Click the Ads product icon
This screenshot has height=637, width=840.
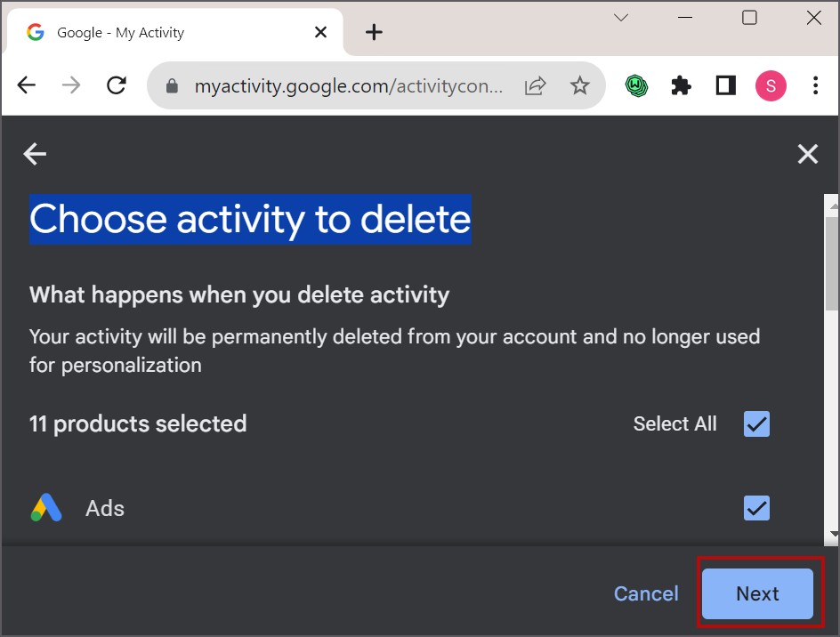pos(46,507)
